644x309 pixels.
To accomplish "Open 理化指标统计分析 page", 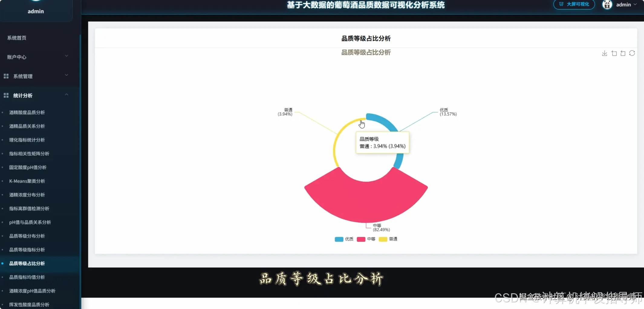I will (x=27, y=140).
